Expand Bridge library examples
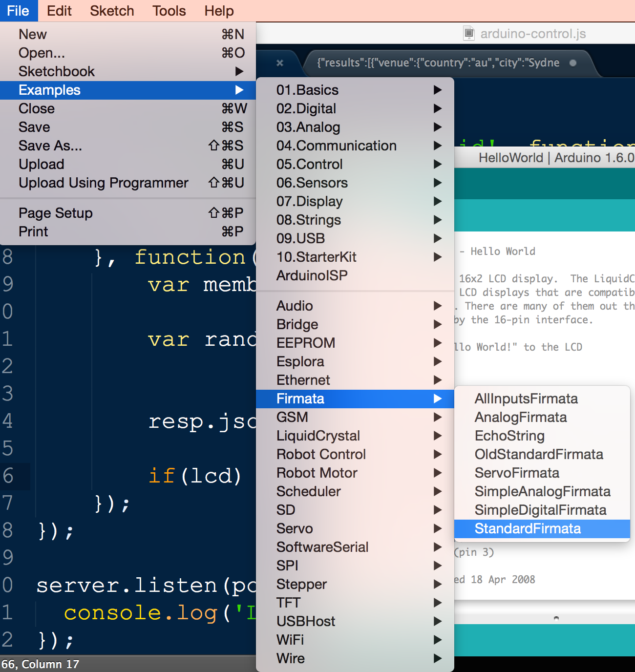The image size is (635, 672). pyautogui.click(x=355, y=324)
